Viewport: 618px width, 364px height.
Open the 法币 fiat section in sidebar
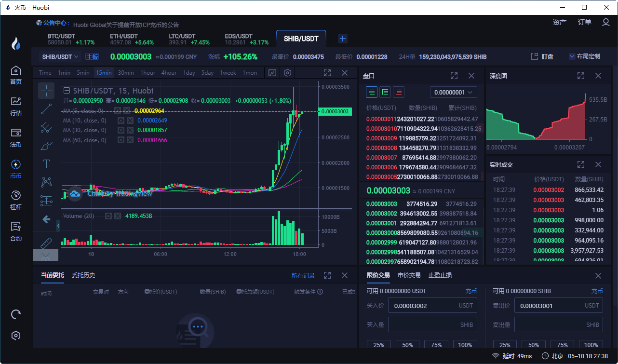click(x=16, y=138)
